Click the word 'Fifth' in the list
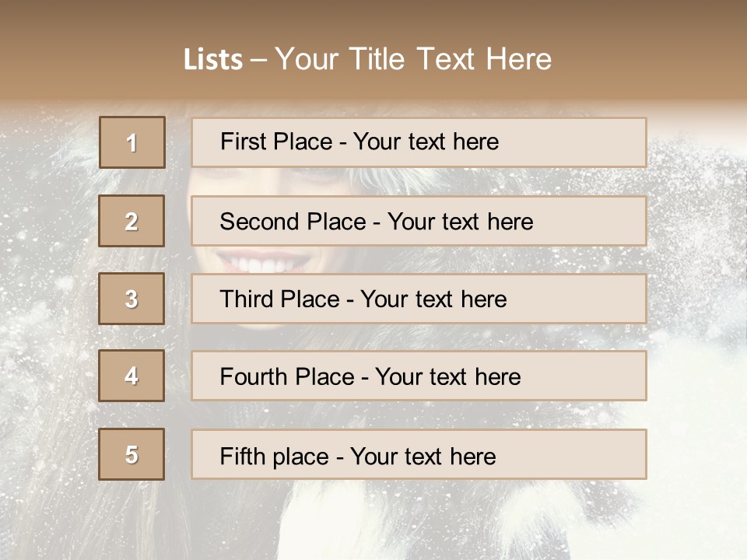 pyautogui.click(x=242, y=456)
